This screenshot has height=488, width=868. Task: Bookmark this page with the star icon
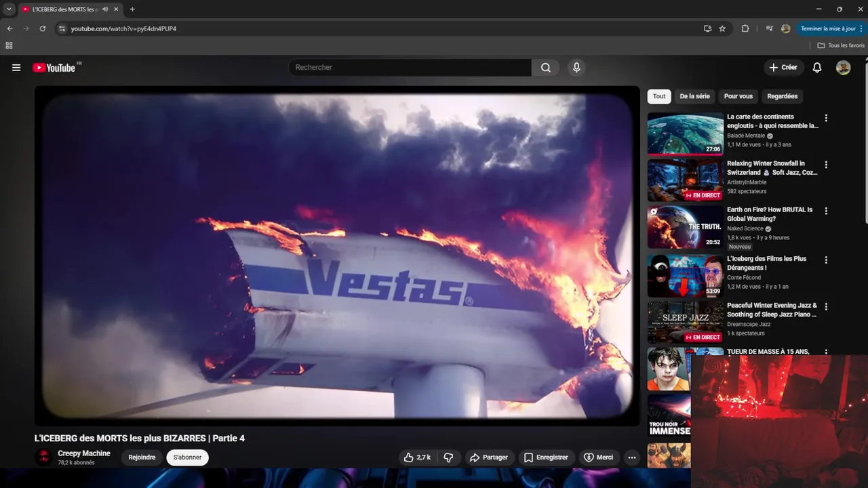(x=722, y=28)
